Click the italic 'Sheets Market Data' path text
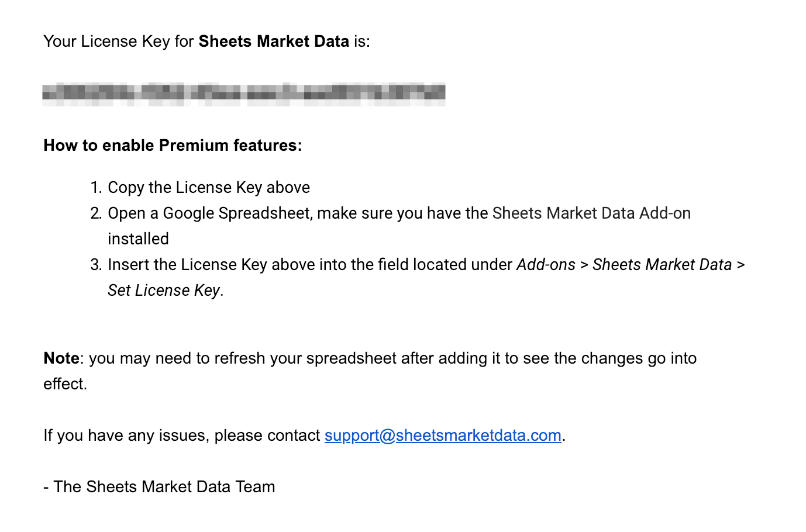Viewport: 806px width, 532px height. click(x=662, y=265)
